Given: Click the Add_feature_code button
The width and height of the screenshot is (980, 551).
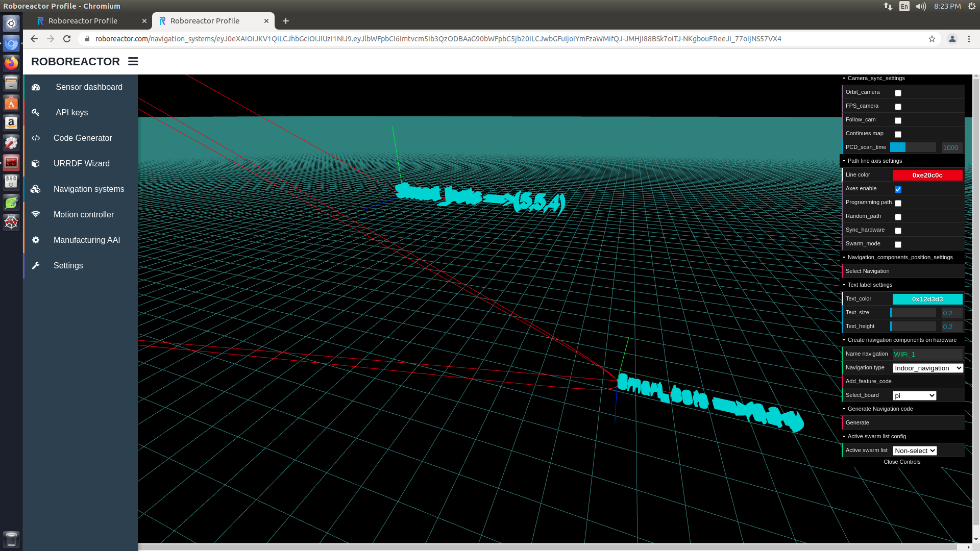Looking at the screenshot, I should tap(902, 381).
